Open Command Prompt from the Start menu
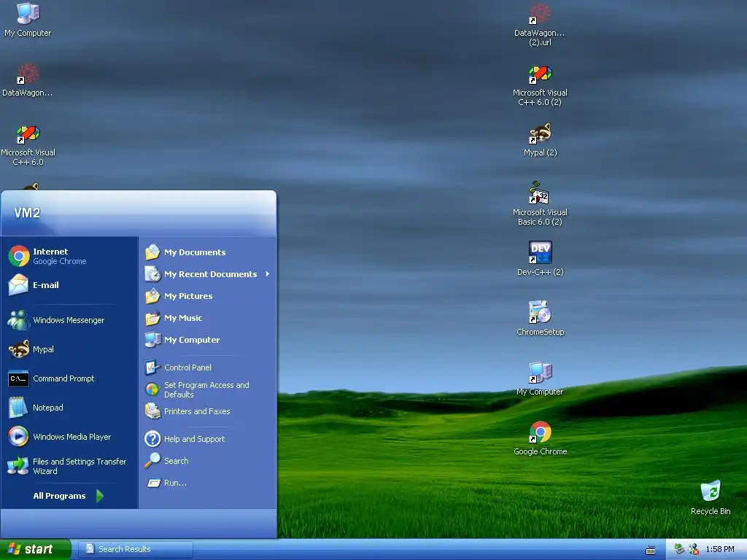The image size is (747, 560). pos(69,378)
